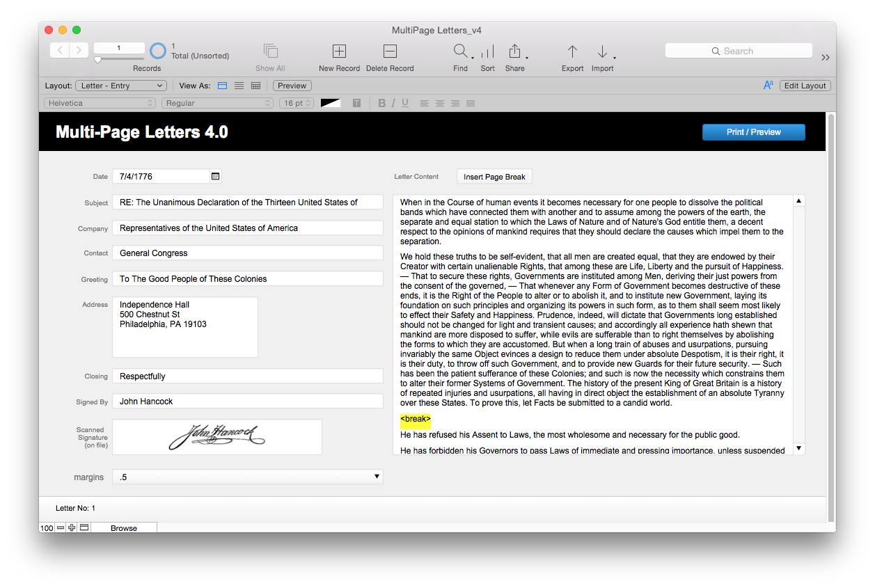Click into the Subject input field

247,202
